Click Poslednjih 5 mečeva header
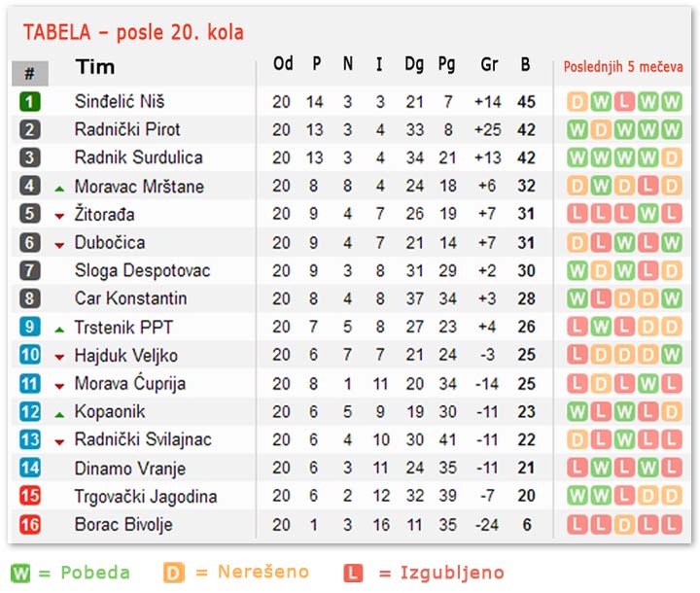This screenshot has width=700, height=593. click(x=623, y=66)
